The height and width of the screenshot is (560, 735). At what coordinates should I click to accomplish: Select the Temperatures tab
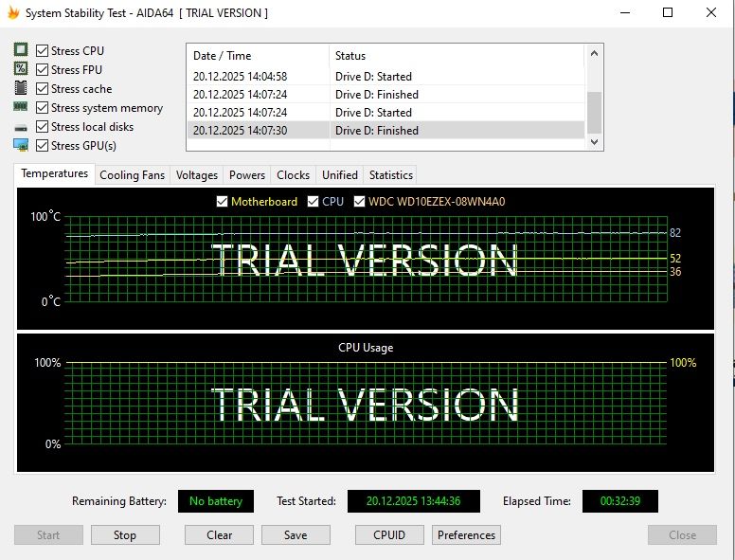[x=54, y=173]
